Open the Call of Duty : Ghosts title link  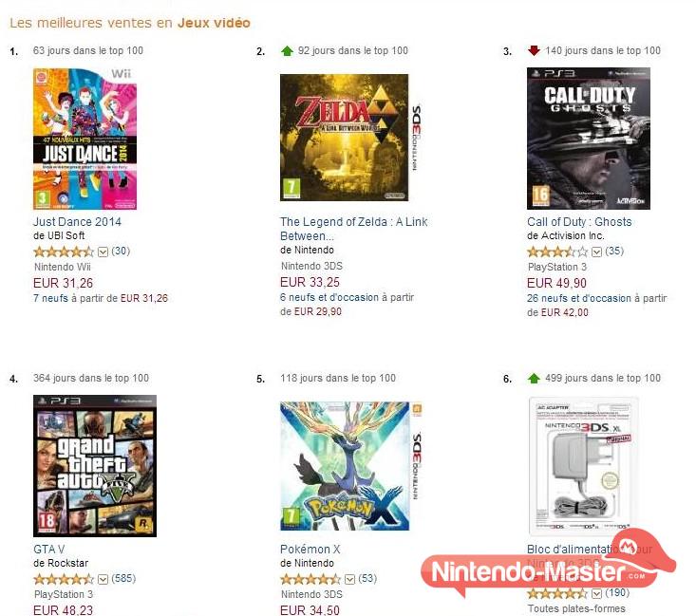click(579, 222)
